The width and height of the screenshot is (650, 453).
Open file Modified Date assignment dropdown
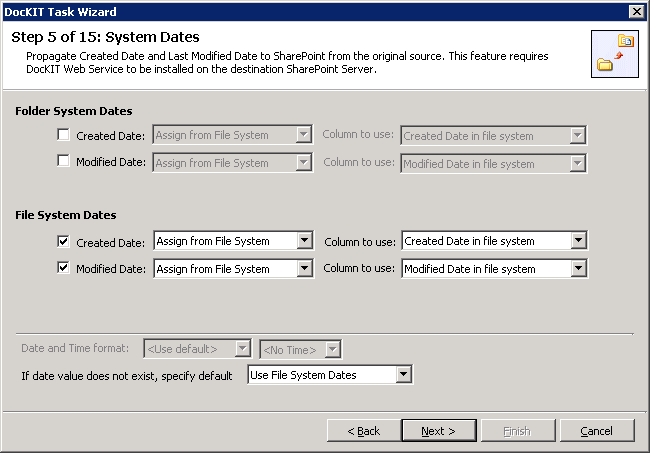coord(233,268)
